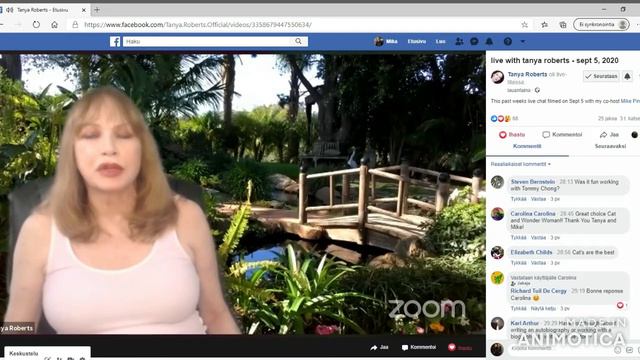Toggle the Seurataan following button

coord(601,76)
